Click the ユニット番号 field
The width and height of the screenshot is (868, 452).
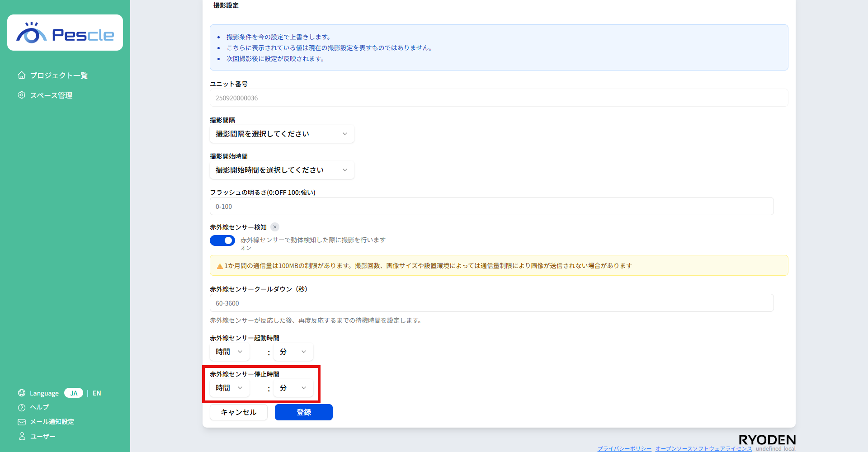click(x=499, y=98)
